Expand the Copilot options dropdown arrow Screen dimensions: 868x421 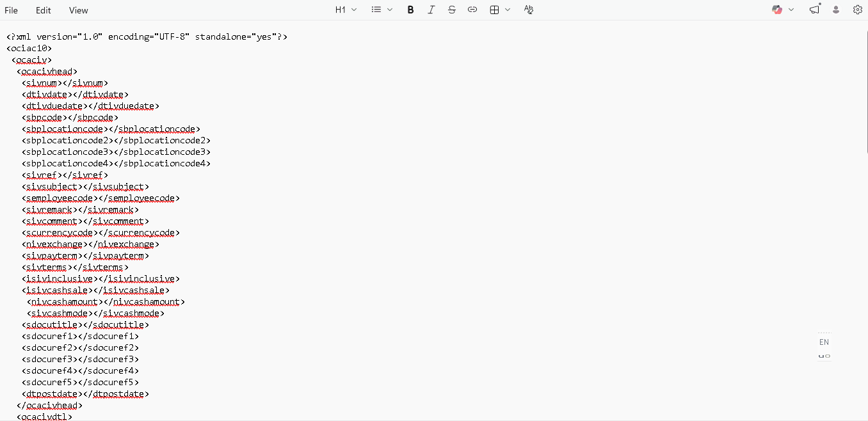click(791, 10)
